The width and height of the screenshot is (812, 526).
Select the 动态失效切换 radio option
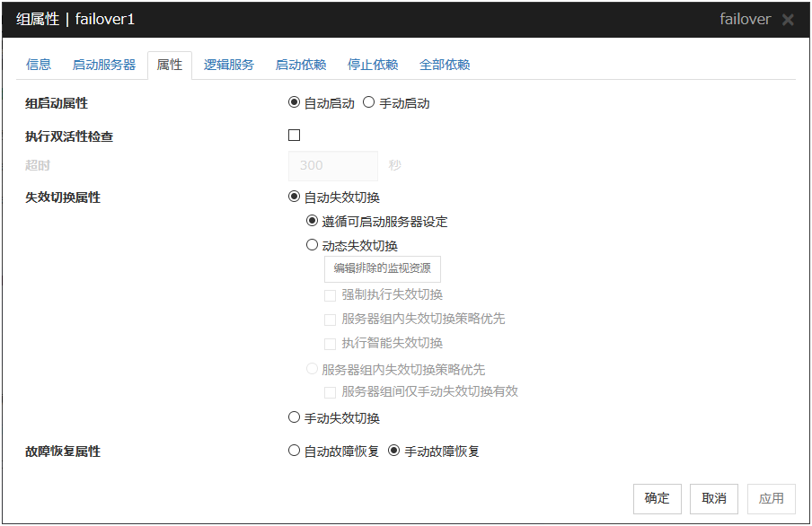pyautogui.click(x=312, y=245)
